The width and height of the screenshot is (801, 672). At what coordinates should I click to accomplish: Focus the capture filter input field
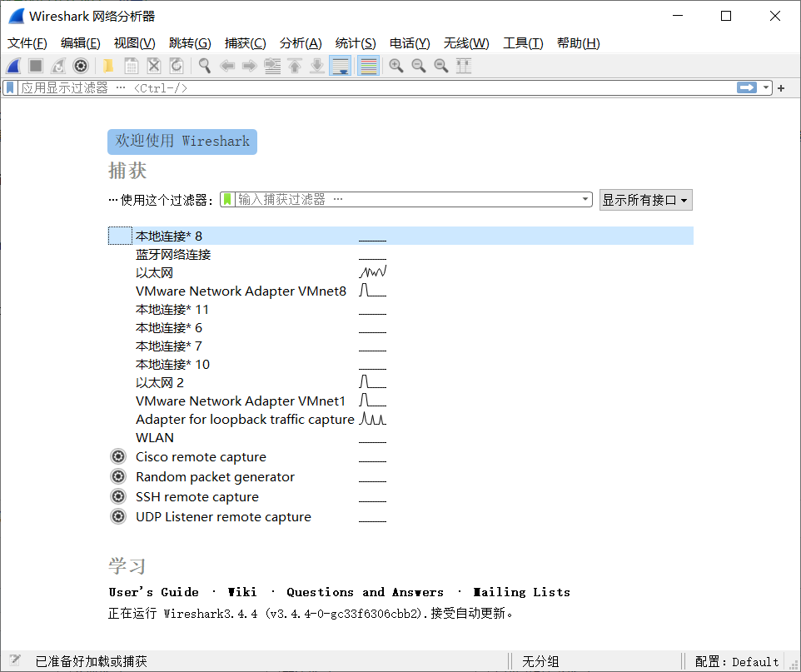408,199
